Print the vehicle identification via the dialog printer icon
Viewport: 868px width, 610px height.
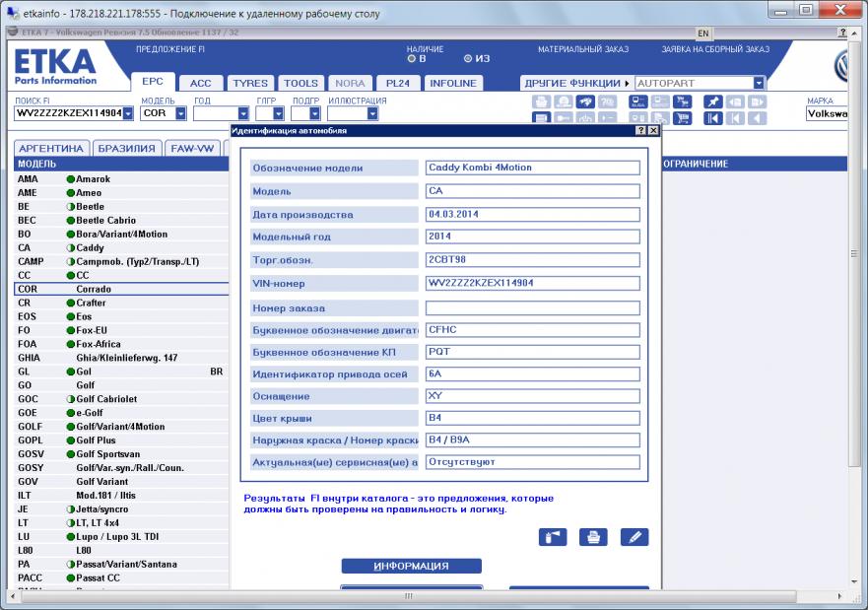click(x=593, y=537)
